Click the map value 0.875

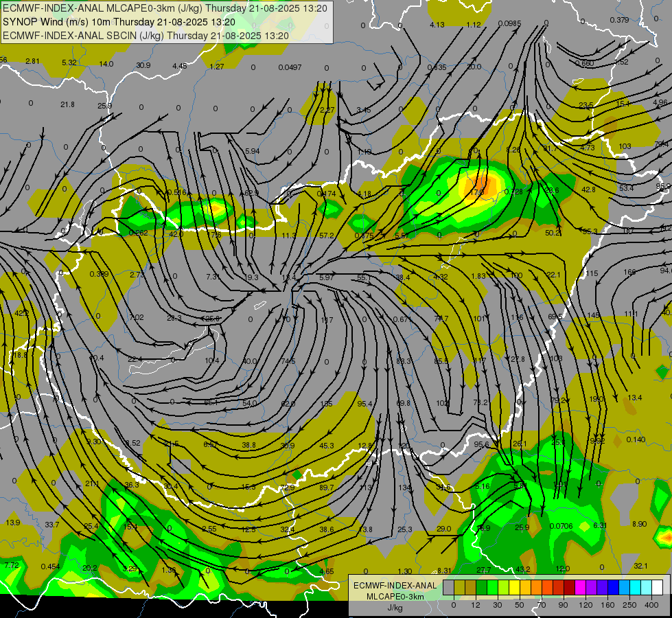point(364,236)
